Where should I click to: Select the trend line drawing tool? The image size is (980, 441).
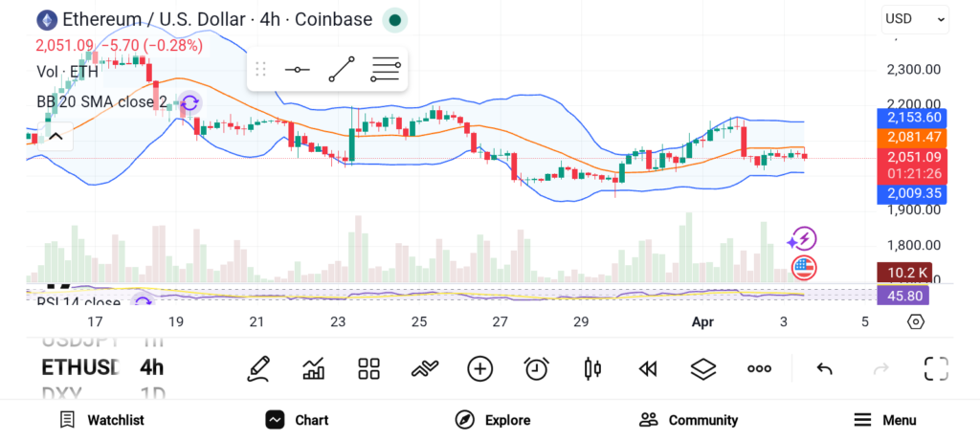tap(341, 70)
